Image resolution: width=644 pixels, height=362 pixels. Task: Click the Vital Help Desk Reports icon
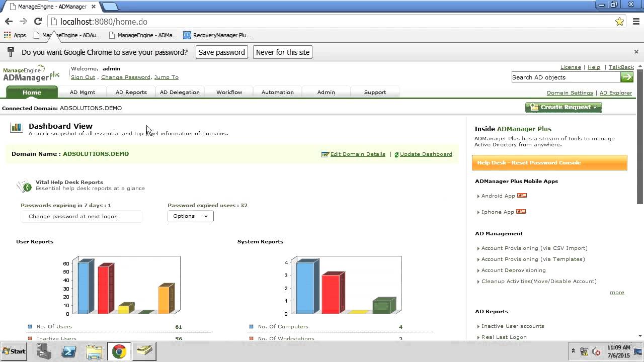click(24, 187)
